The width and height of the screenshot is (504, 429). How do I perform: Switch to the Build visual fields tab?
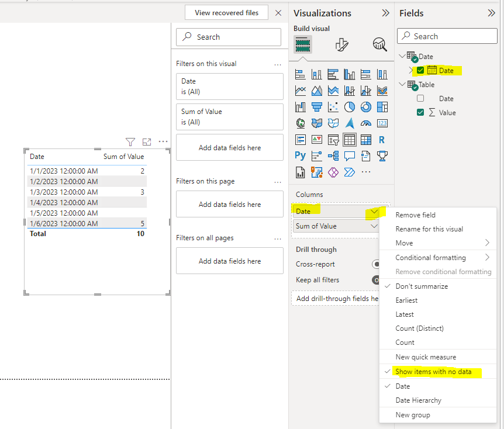coord(303,44)
